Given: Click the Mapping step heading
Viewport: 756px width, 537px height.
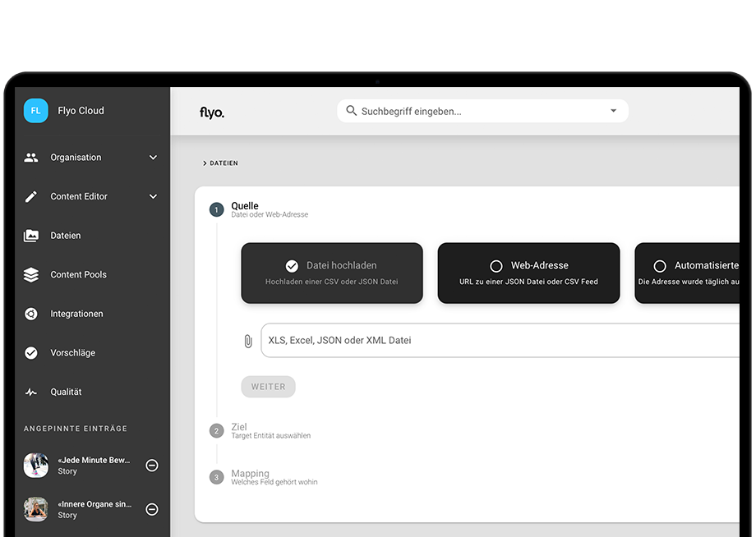Looking at the screenshot, I should pos(251,473).
